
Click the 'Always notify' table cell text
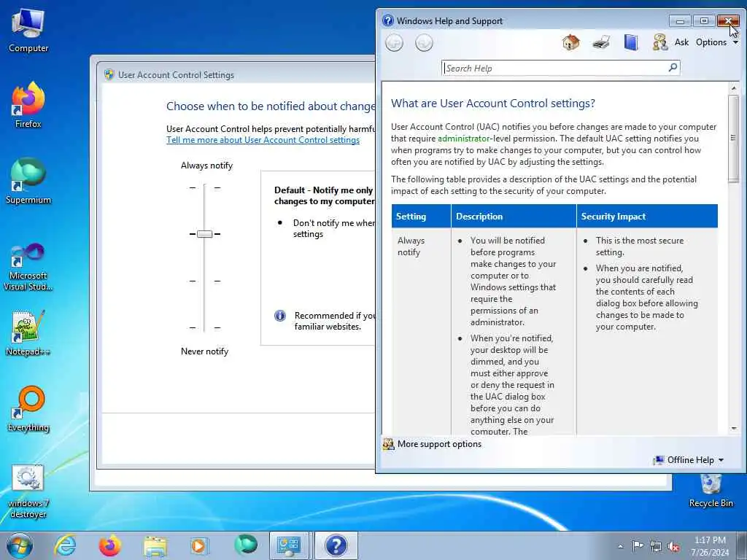tap(411, 246)
